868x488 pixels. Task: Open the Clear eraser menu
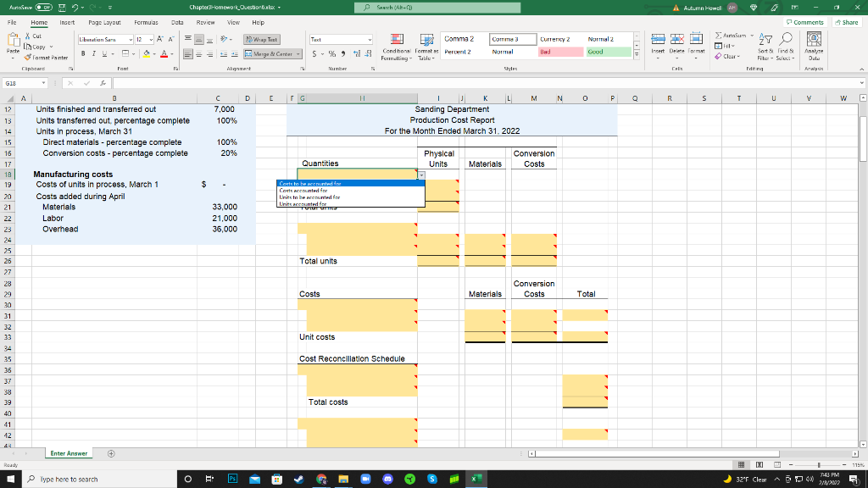726,57
